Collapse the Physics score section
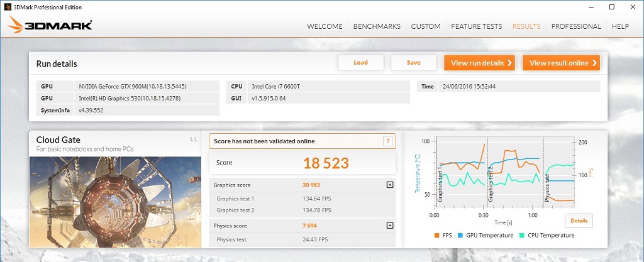The image size is (644, 262). click(390, 226)
